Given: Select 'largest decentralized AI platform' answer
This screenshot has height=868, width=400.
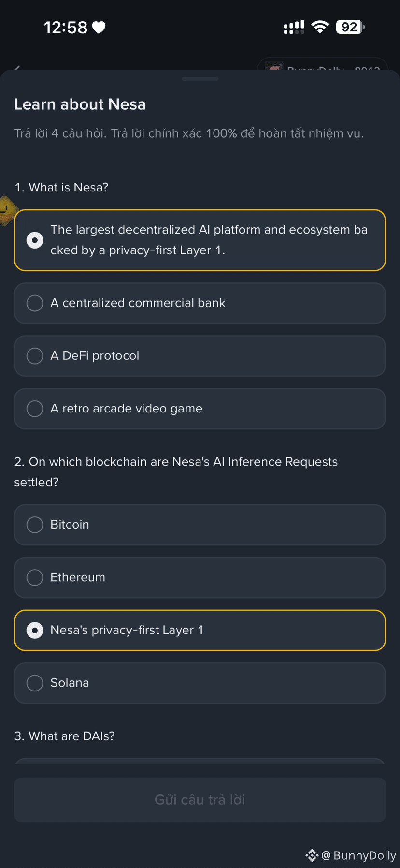Looking at the screenshot, I should tap(200, 240).
